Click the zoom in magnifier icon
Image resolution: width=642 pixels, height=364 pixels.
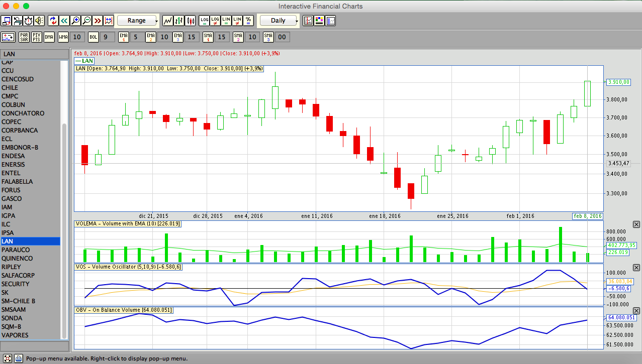75,21
